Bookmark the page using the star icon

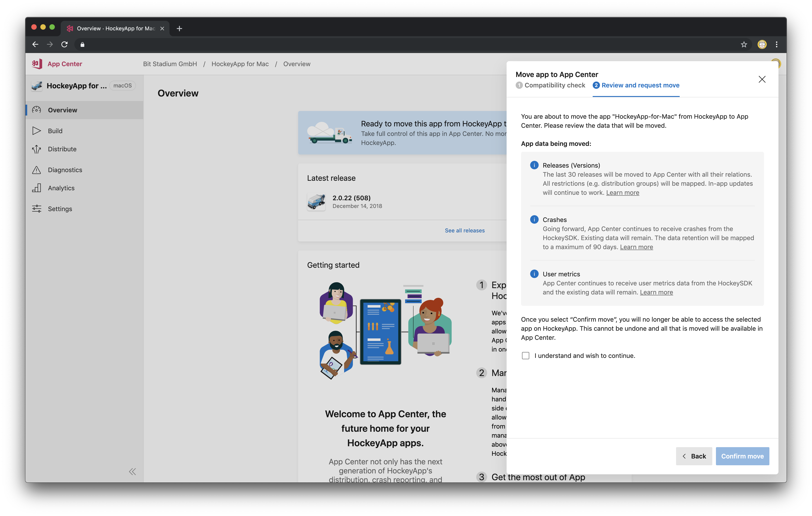tap(744, 44)
